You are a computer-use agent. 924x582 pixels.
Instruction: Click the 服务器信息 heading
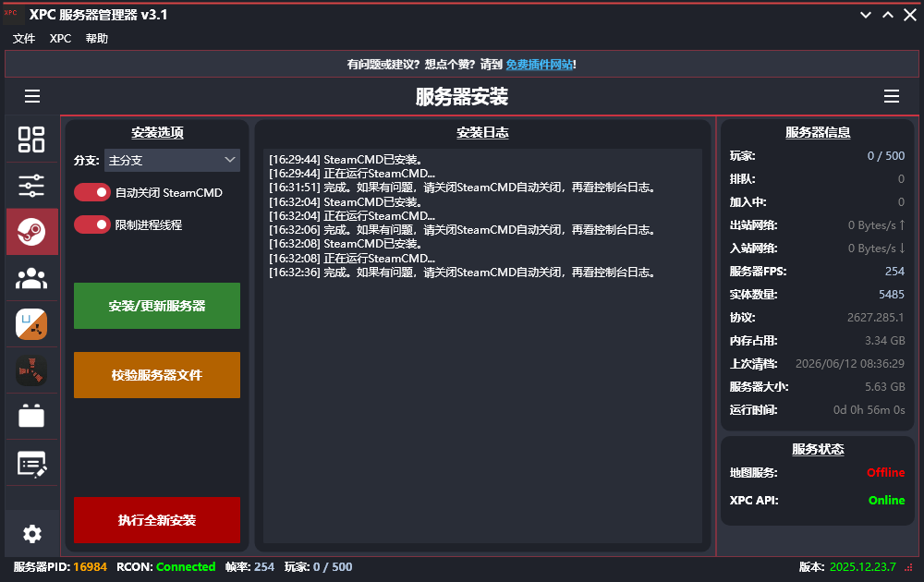818,132
